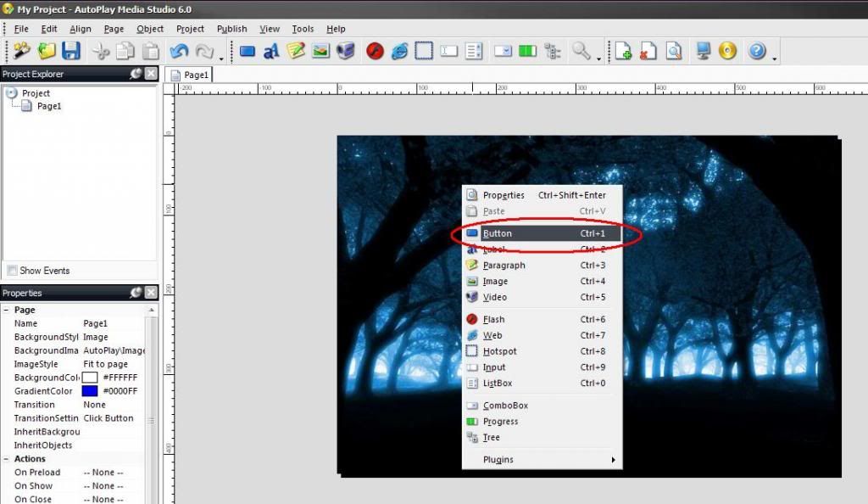Viewport: 868px width, 504px height.
Task: Enable the Show Events checkbox
Action: pyautogui.click(x=12, y=271)
